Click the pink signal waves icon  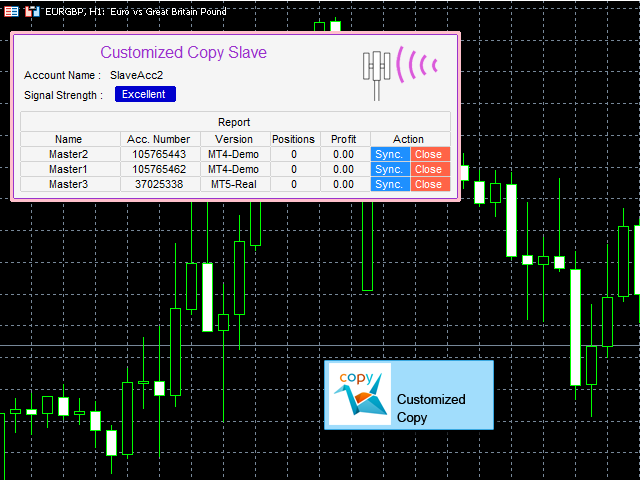pos(416,64)
